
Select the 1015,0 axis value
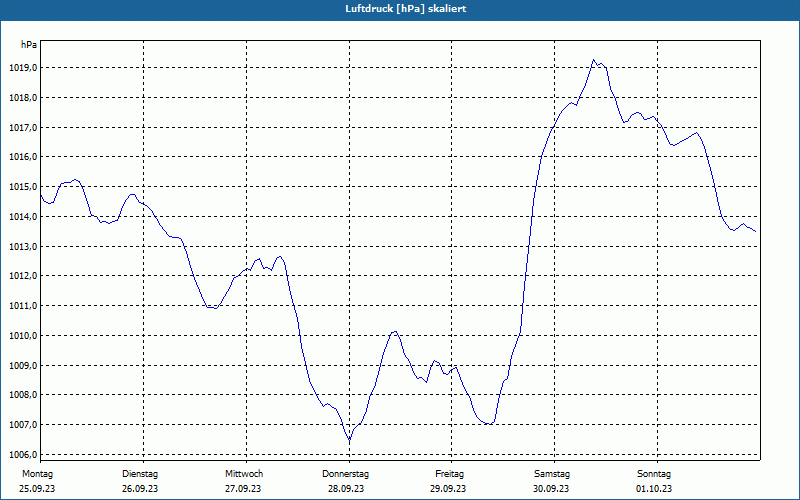click(x=23, y=187)
